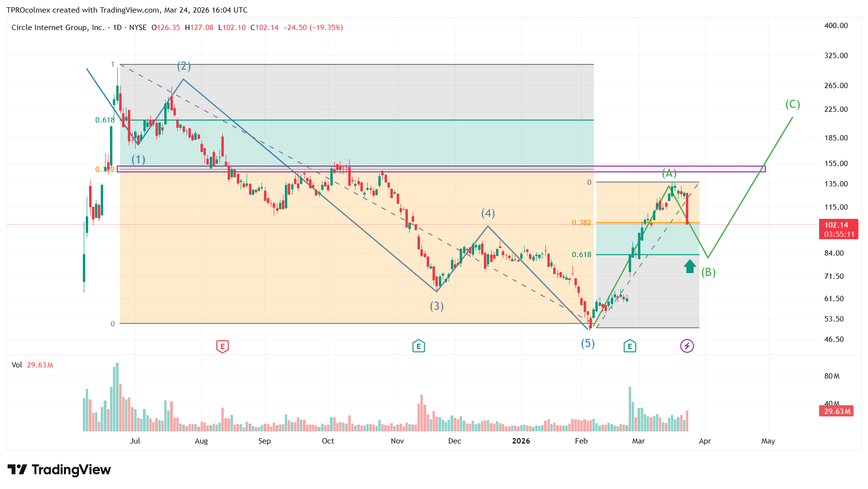Select the blue wave (5) label

point(588,343)
